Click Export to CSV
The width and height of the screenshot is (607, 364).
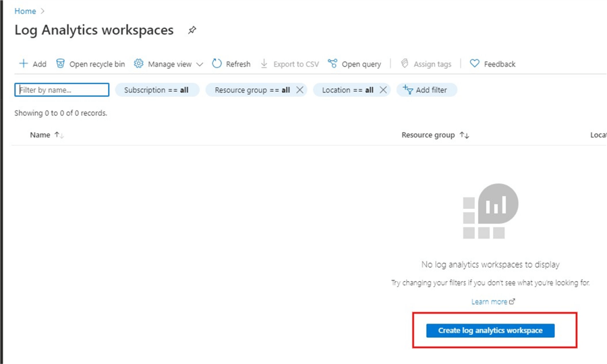point(289,64)
